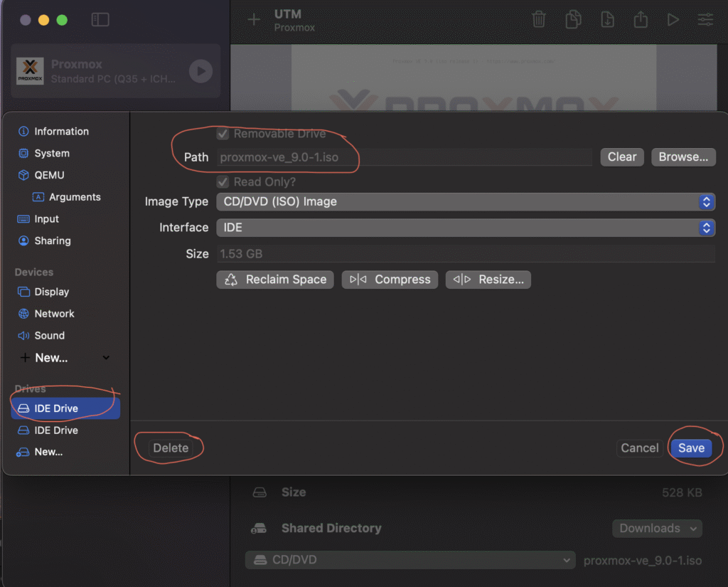Click the trash icon in UTM toolbar
728x587 pixels.
540,20
